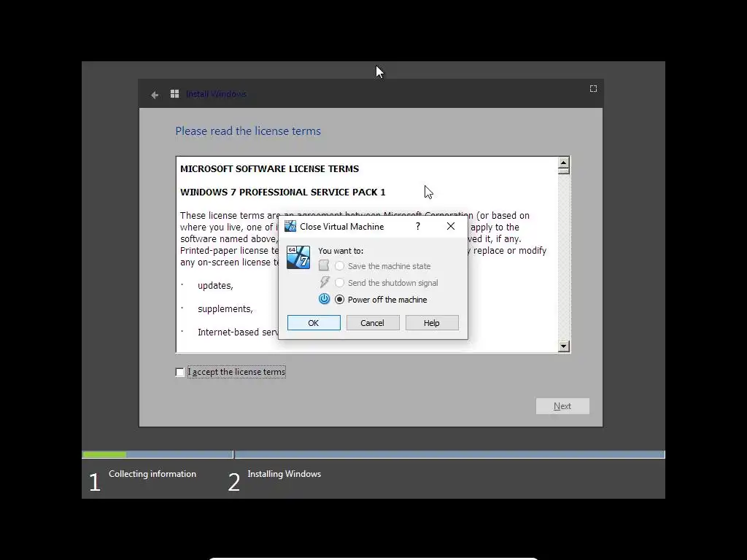Click the fullscreen icon in the installer header
Image resolution: width=747 pixels, height=560 pixels.
coord(593,88)
